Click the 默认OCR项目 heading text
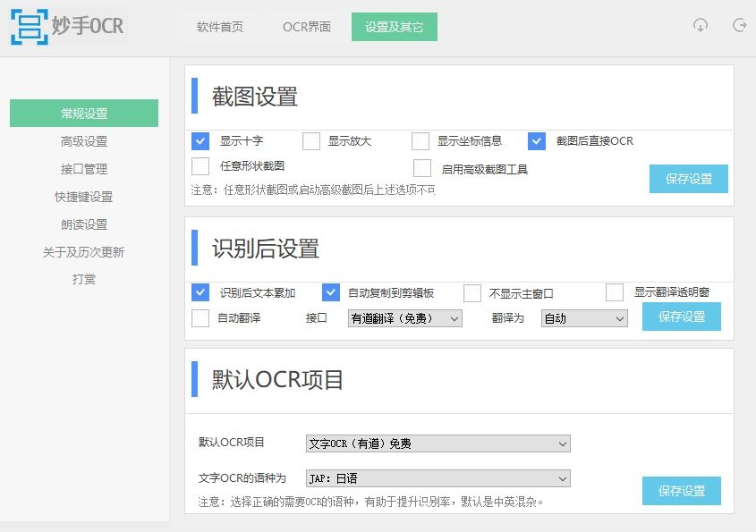756x532 pixels. [x=277, y=380]
